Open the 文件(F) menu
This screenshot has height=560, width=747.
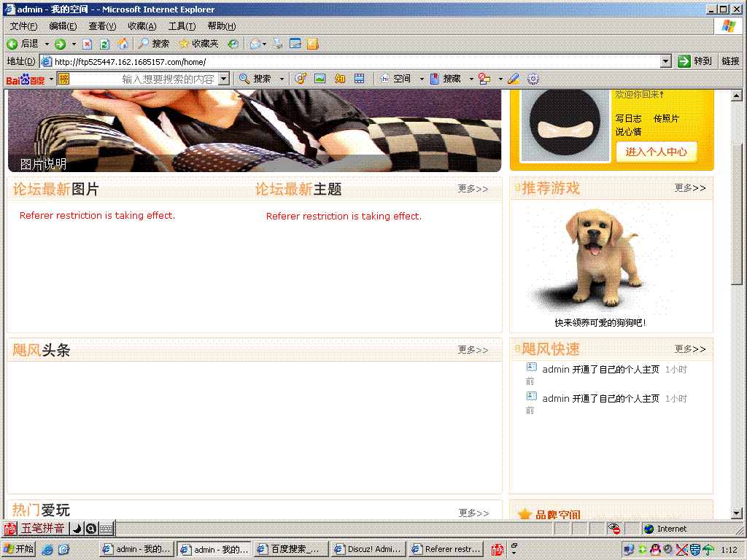coord(24,26)
